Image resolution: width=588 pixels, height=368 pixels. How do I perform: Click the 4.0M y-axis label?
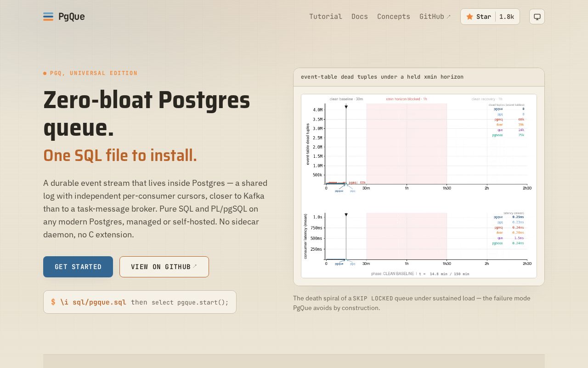pos(317,110)
